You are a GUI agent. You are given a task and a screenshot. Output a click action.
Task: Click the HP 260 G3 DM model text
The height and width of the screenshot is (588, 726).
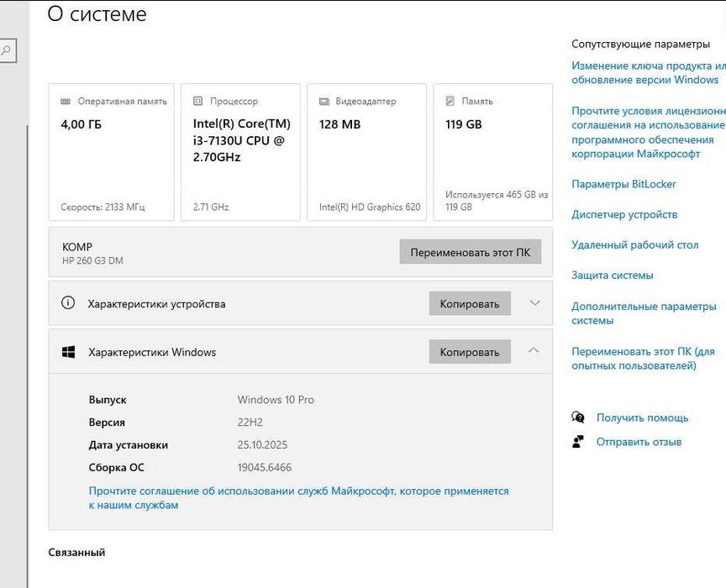click(x=92, y=260)
